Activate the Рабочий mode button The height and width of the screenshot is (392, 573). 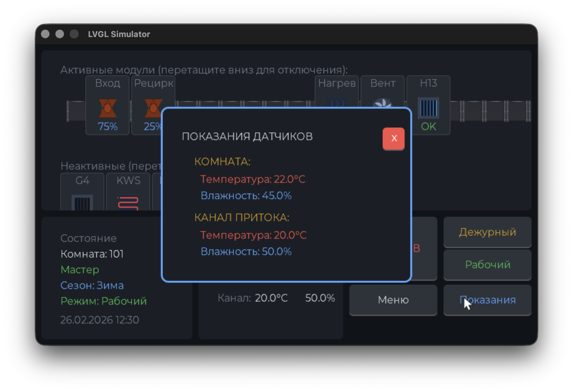(487, 265)
